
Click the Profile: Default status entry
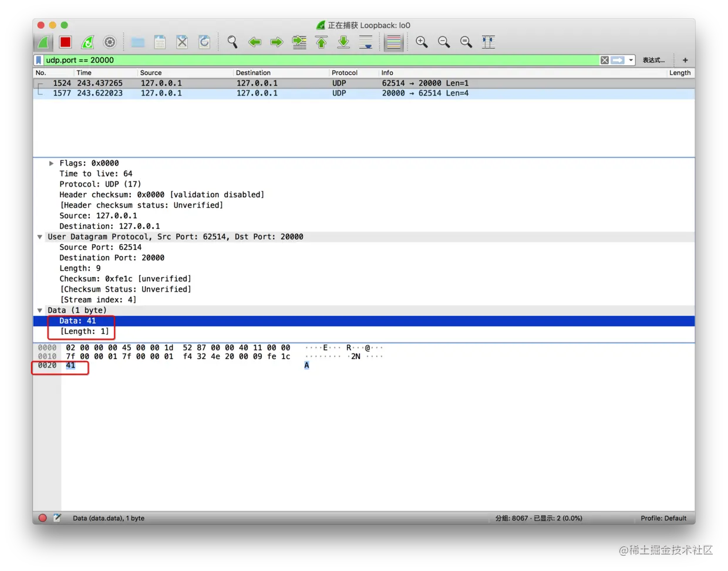click(663, 518)
